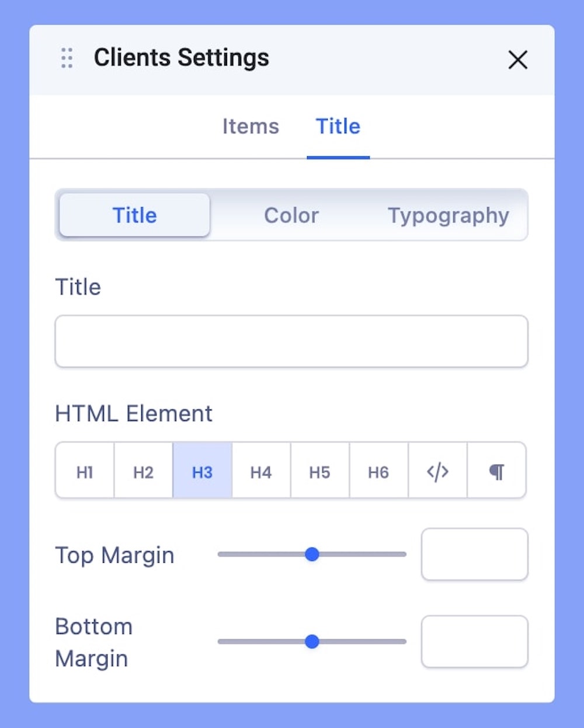Select H6 heading element

click(x=378, y=471)
